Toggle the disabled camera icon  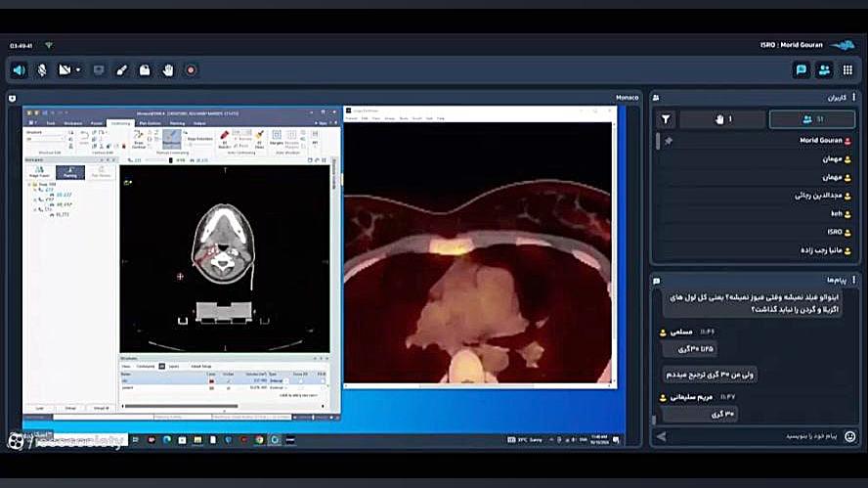[65, 70]
